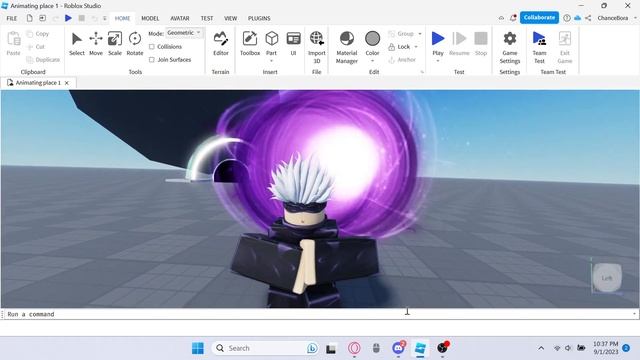Expand the Color dropdown arrow
The height and width of the screenshot is (360, 640).
[x=372, y=61]
